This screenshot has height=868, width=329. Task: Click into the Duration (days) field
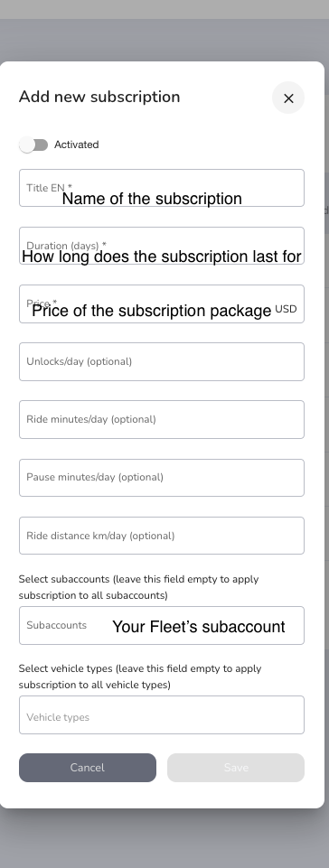[x=162, y=246]
